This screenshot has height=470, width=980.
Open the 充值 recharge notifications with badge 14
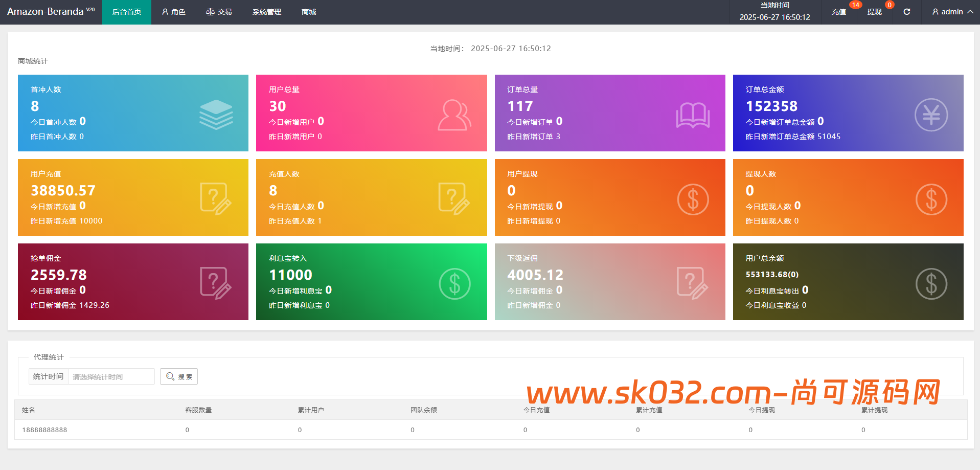[x=839, y=12]
